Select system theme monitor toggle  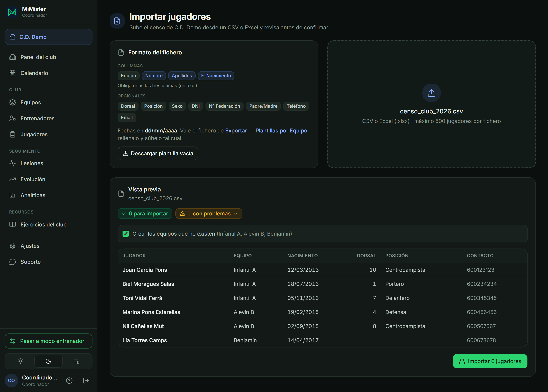point(76,361)
